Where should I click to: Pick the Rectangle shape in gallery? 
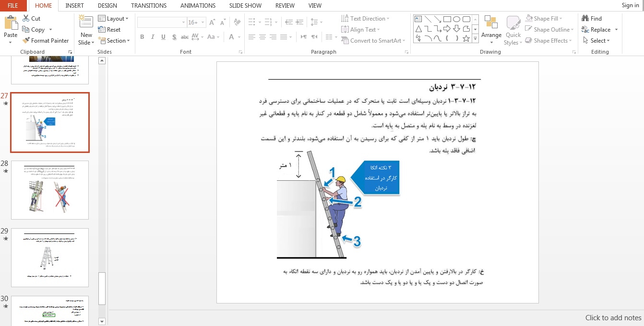(x=447, y=19)
